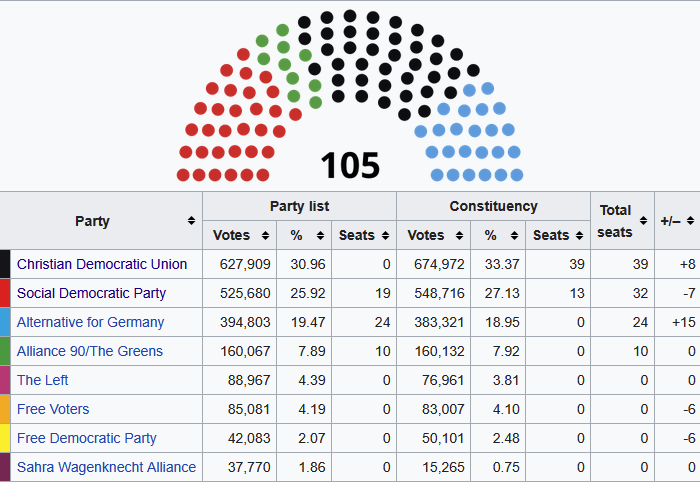The width and height of the screenshot is (700, 482).
Task: Sort by Constituency percentage arrows
Action: (x=514, y=235)
